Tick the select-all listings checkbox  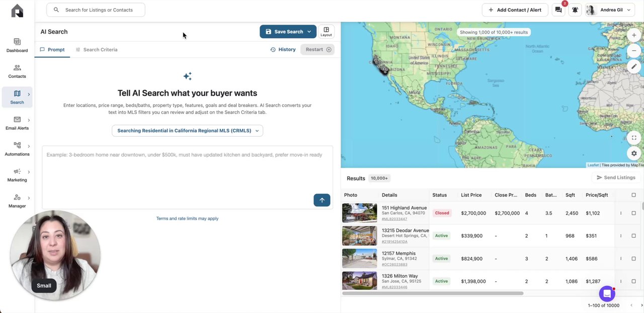[633, 195]
